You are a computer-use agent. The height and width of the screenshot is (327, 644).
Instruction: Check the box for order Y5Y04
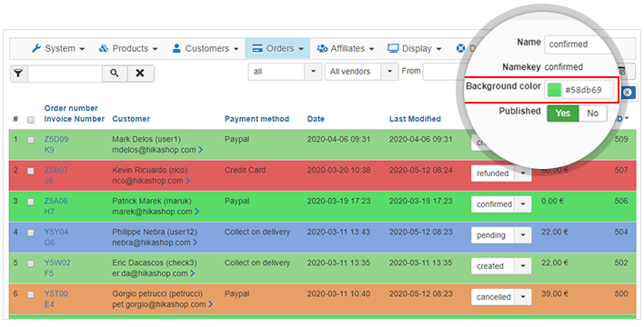coord(30,233)
